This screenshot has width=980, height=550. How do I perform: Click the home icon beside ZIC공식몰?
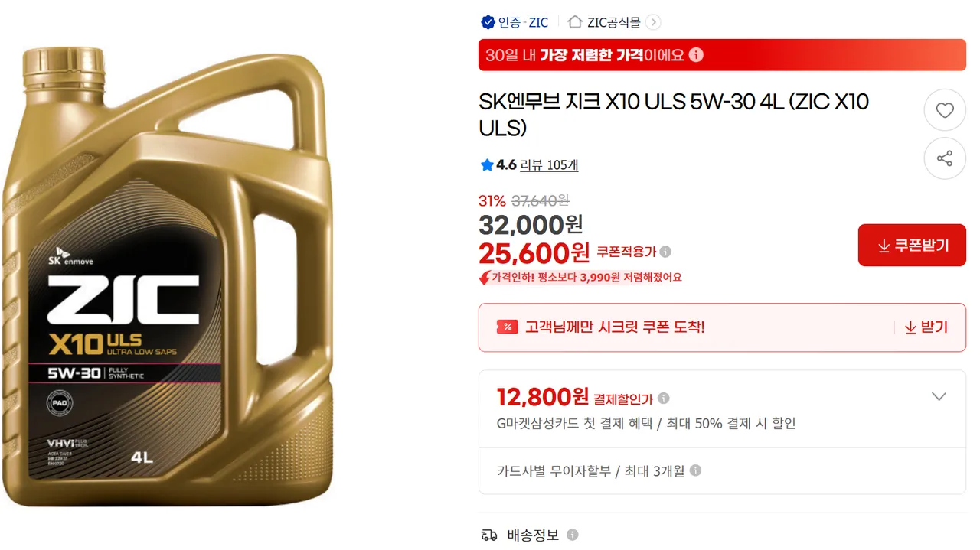[x=575, y=22]
